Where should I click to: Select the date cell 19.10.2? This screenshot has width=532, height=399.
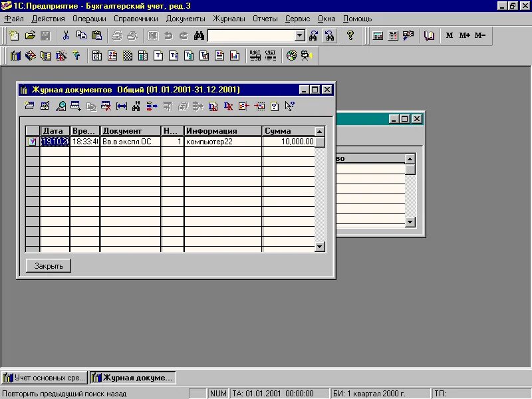point(55,142)
